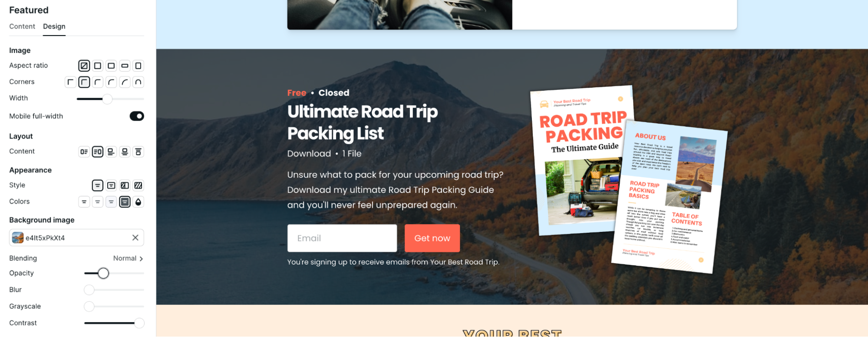Image resolution: width=868 pixels, height=337 pixels.
Task: Select the first Colors option
Action: [x=84, y=202]
